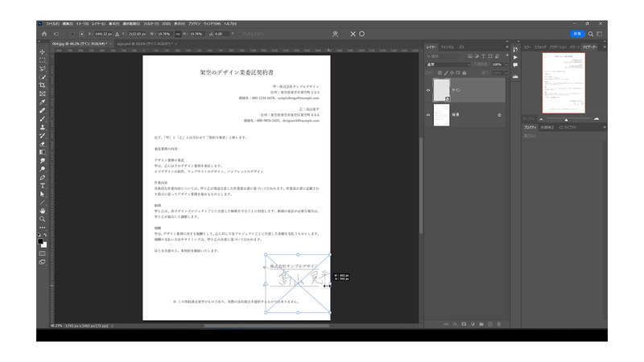Click the Navigator zoom-in mountain icon

click(x=597, y=119)
